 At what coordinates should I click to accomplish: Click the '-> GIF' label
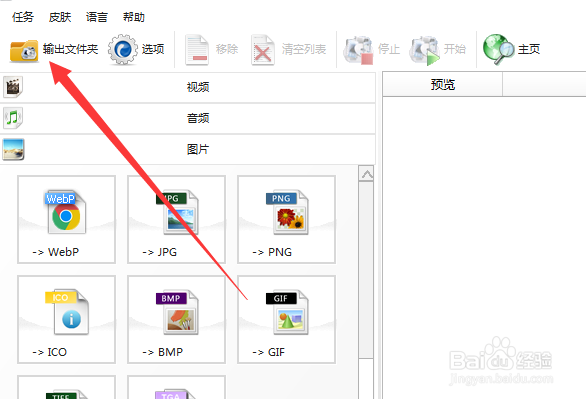(269, 352)
